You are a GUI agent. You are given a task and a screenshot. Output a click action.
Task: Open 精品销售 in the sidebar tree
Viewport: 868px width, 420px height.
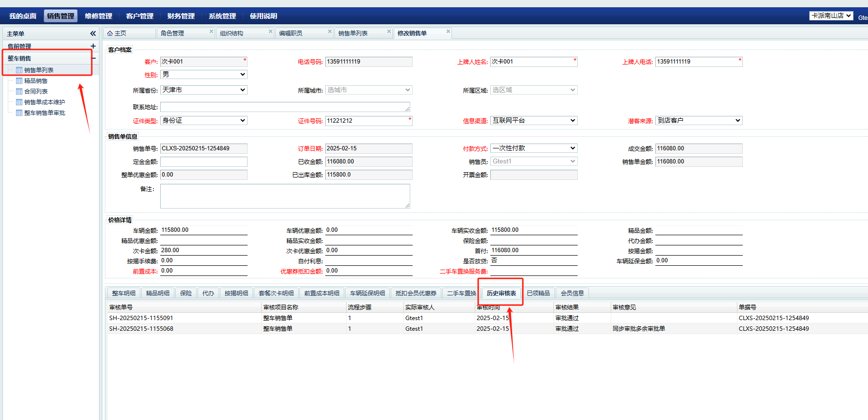coord(36,81)
